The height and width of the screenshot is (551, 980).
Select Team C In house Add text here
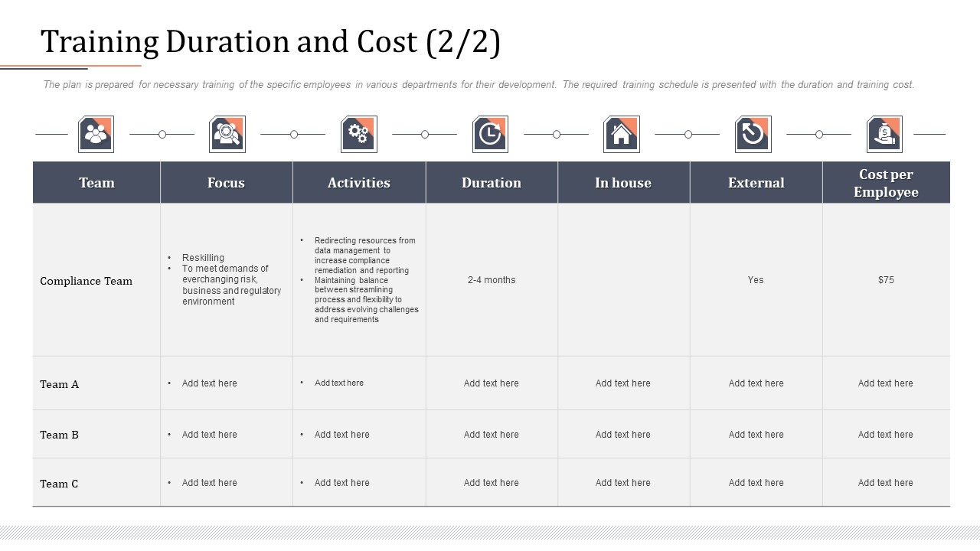623,483
